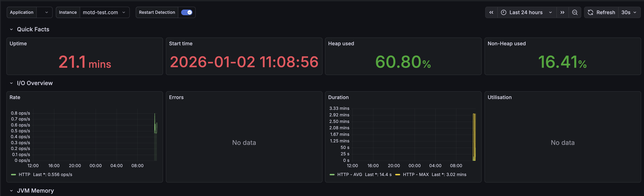Toggle HTTP - AVG series in Duration legend
The width and height of the screenshot is (644, 196).
pos(349,175)
